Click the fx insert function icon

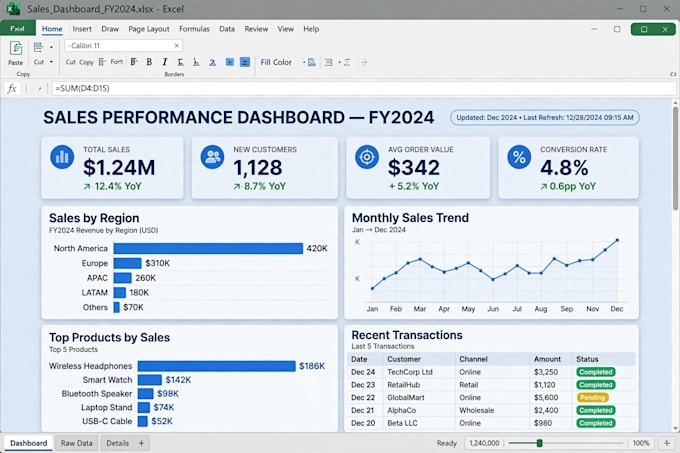point(12,88)
